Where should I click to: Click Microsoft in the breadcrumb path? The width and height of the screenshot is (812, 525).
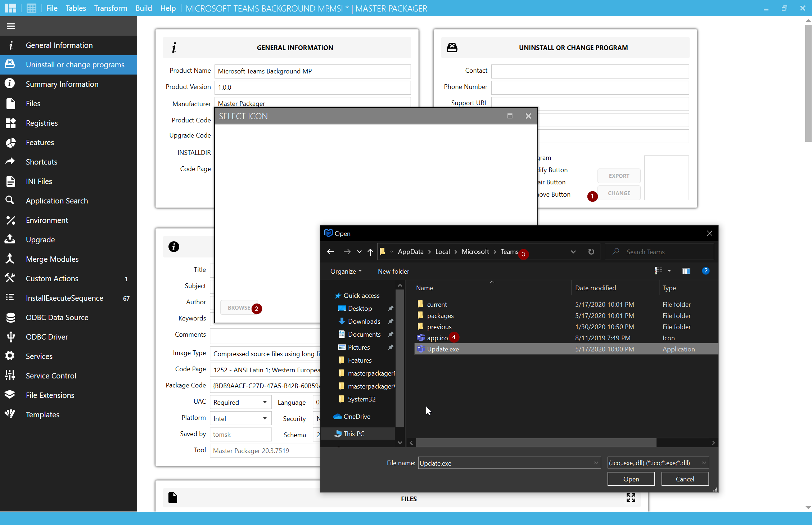475,252
